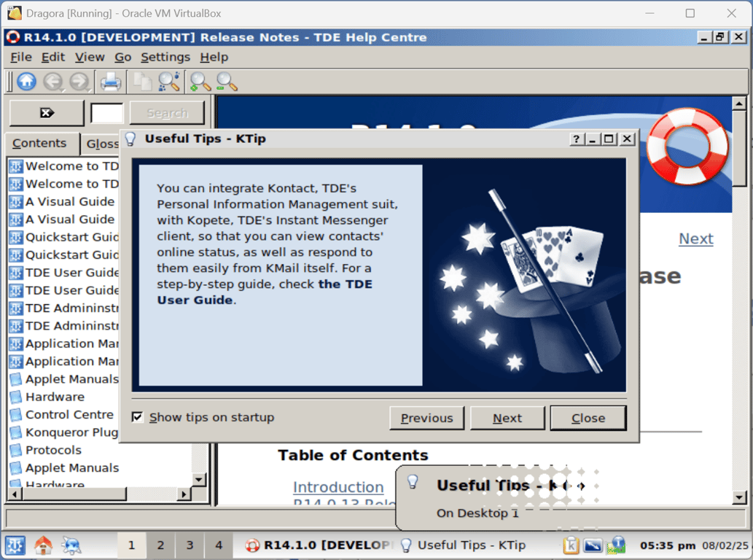Click the Control Centre book icon

[x=16, y=414]
